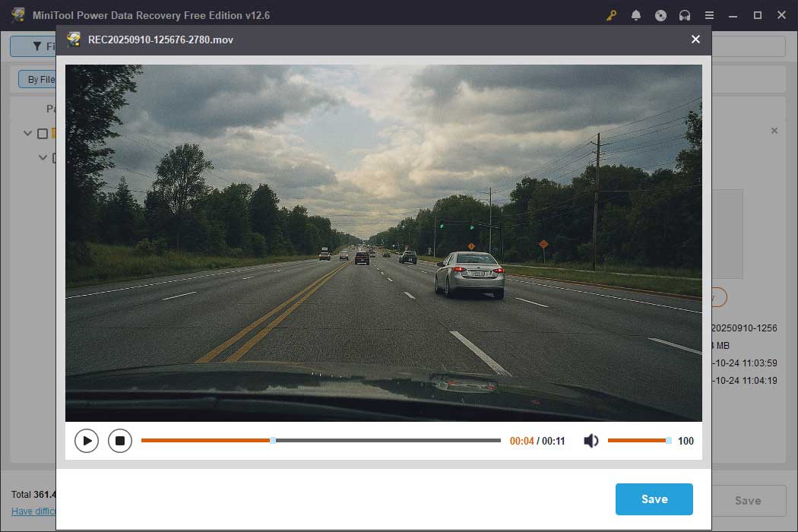Screen dimensions: 798x532
Task: Click the grayed Save button bottom right
Action: [x=748, y=500]
